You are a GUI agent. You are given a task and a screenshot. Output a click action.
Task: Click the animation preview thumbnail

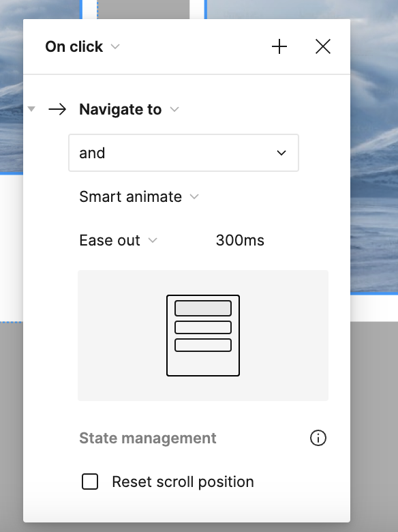203,335
